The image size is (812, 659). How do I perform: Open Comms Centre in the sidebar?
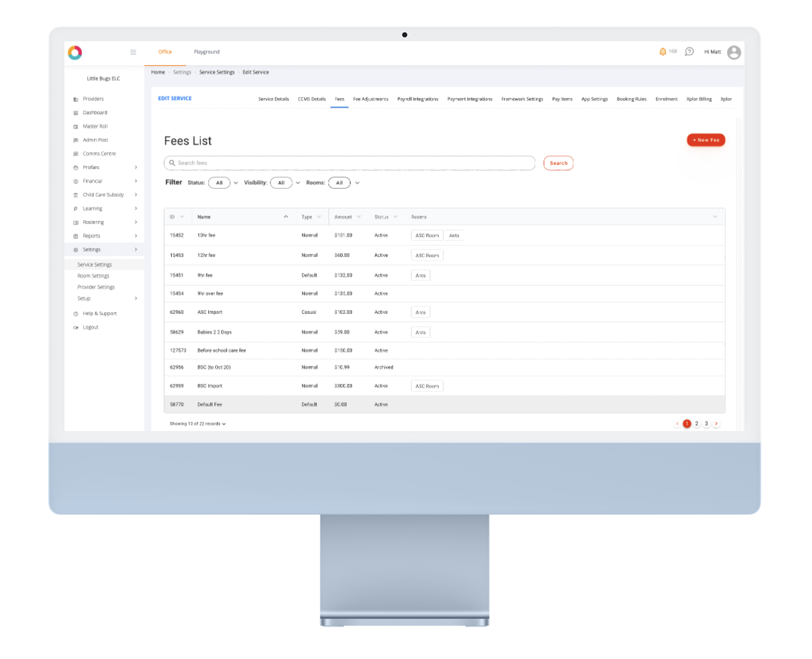coord(99,154)
